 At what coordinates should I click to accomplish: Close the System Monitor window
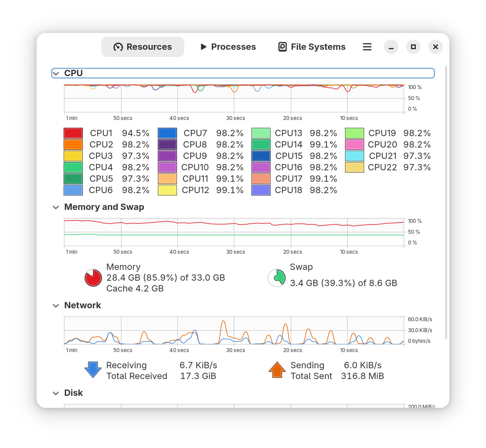click(435, 47)
